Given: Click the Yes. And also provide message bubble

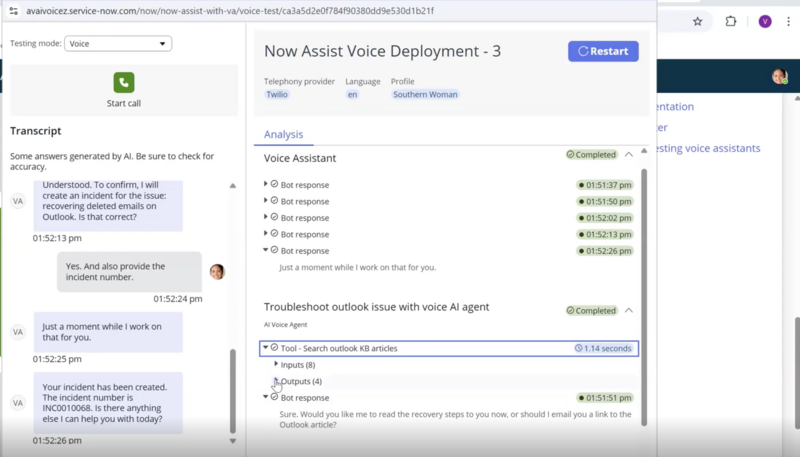Looking at the screenshot, I should pos(129,271).
